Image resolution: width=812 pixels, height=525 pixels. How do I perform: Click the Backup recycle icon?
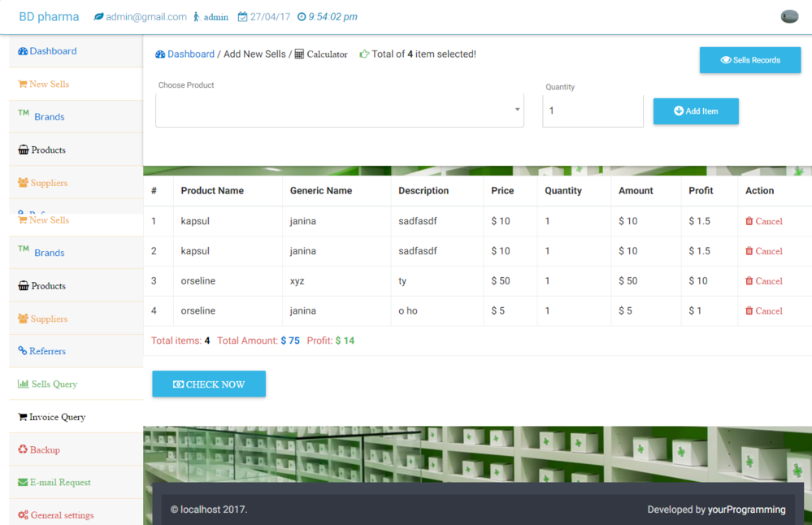pyautogui.click(x=23, y=449)
